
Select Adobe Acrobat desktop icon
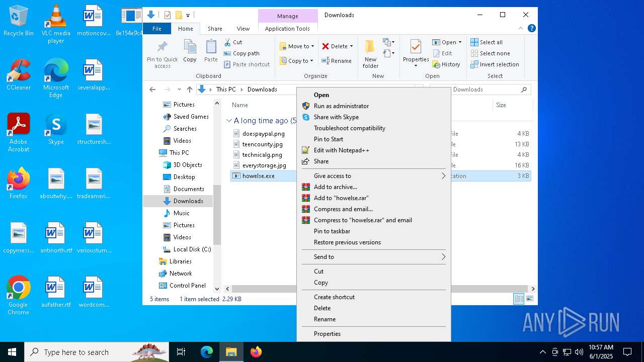pos(19,133)
